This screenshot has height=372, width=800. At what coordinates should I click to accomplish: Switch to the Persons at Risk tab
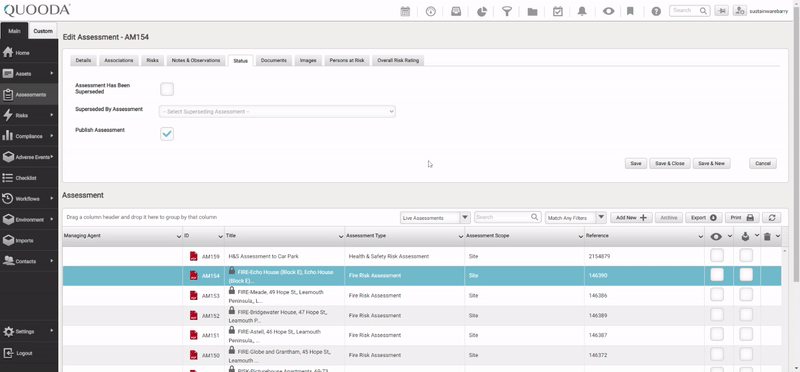click(347, 60)
